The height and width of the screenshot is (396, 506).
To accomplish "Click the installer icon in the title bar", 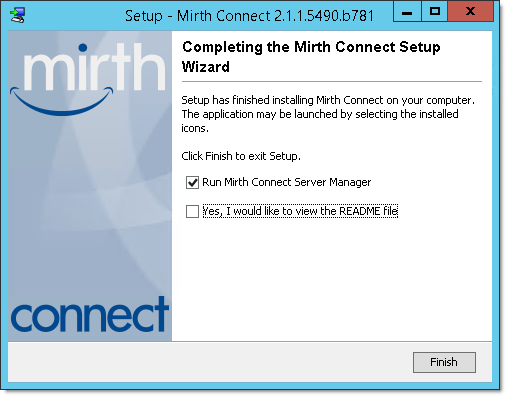I will point(17,15).
